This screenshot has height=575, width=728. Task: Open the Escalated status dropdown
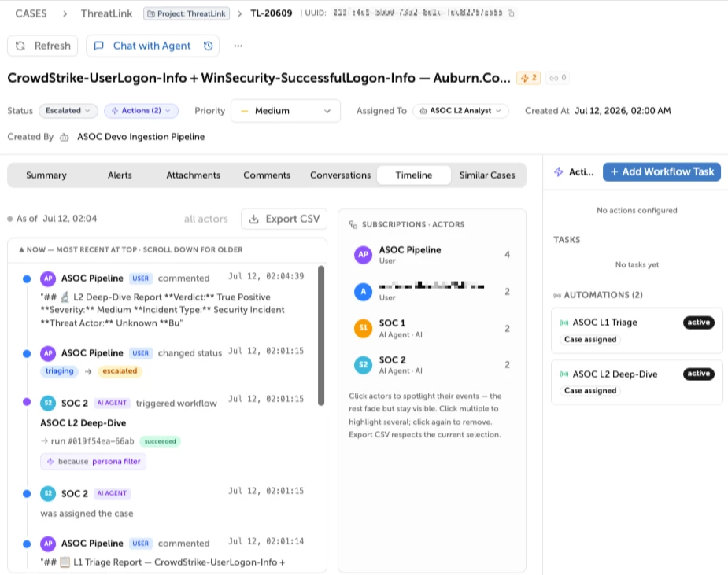click(x=68, y=110)
